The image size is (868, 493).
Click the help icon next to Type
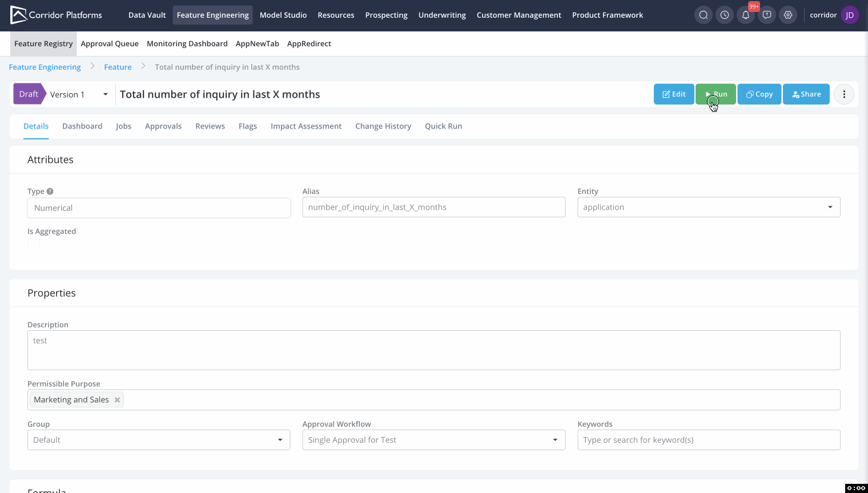50,191
